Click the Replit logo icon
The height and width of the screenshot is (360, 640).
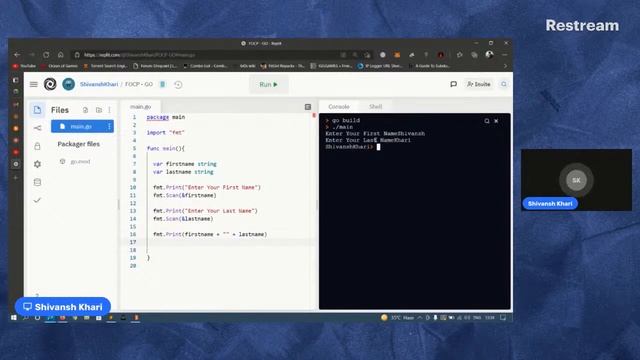pos(50,84)
